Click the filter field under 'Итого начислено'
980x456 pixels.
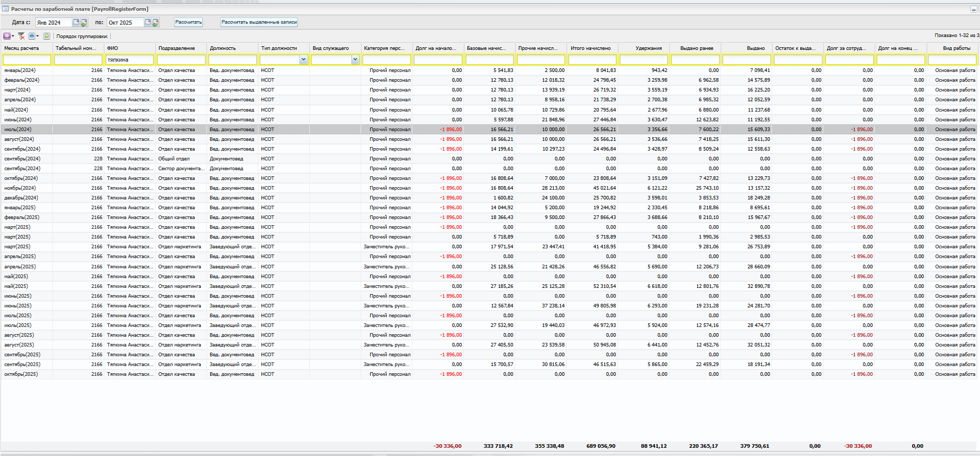(x=592, y=60)
